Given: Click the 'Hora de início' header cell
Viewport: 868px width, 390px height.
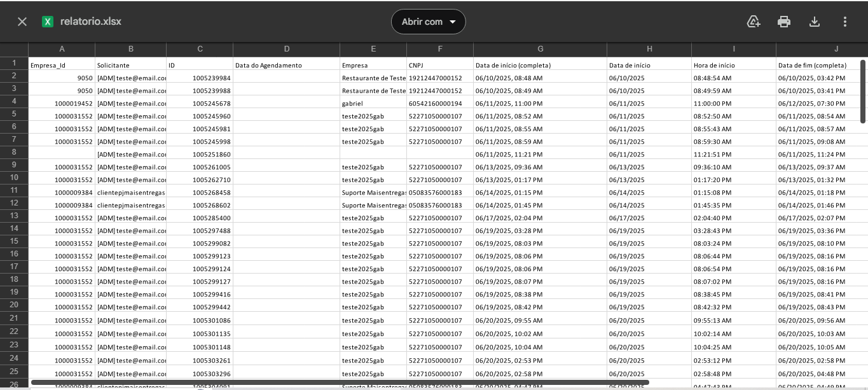Looking at the screenshot, I should click(x=734, y=65).
